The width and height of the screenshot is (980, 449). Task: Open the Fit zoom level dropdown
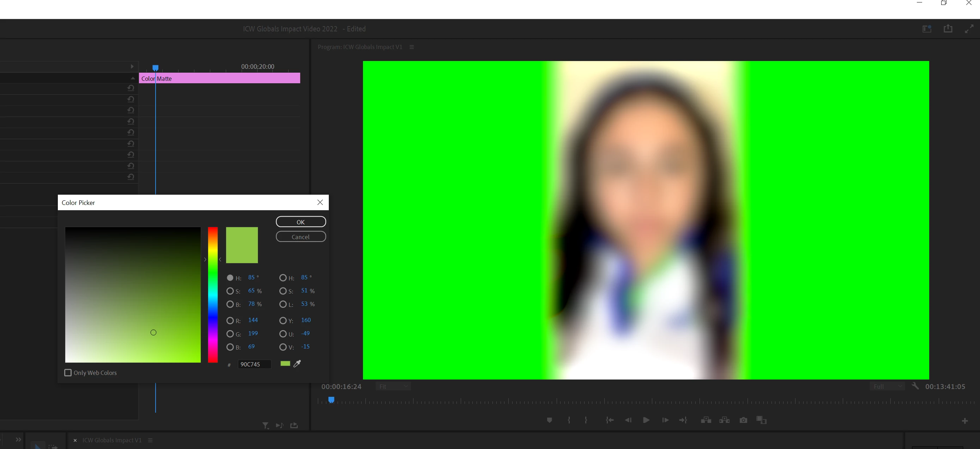pos(393,387)
